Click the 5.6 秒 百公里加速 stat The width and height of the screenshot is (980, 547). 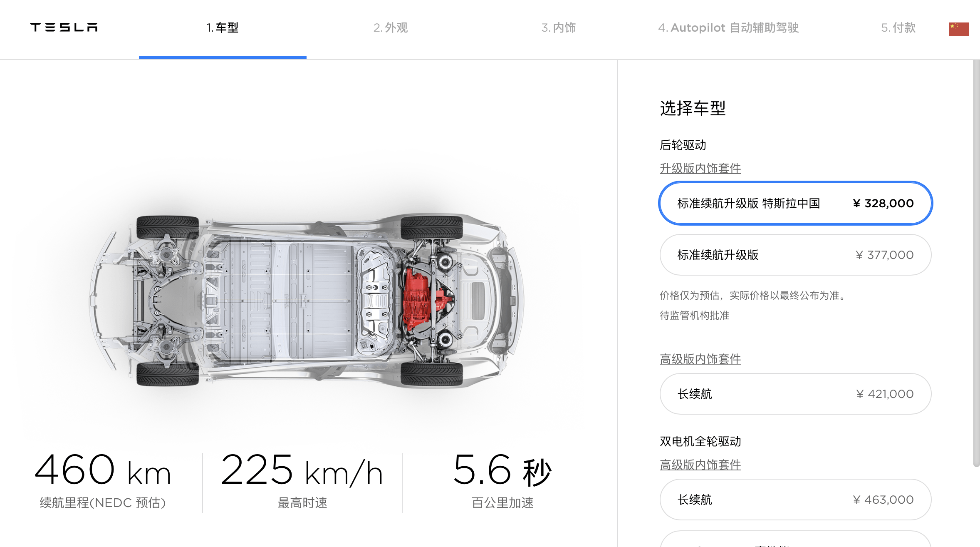502,481
